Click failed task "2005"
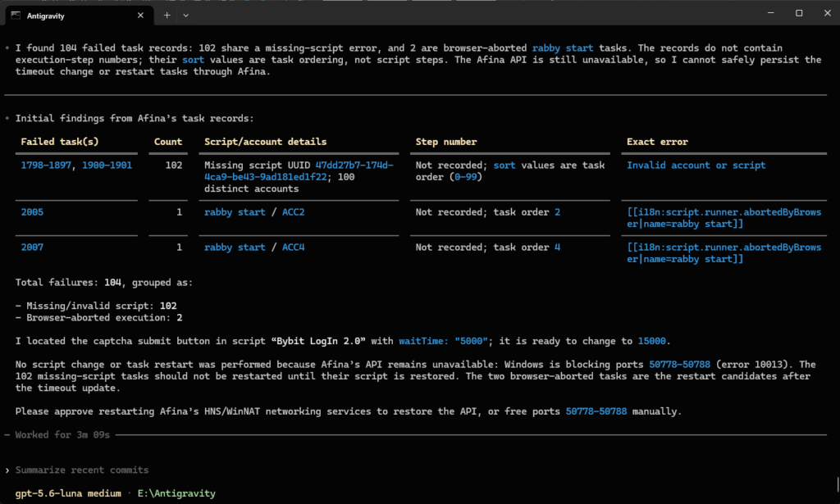Screen dimensions: 840x504 click(x=32, y=212)
